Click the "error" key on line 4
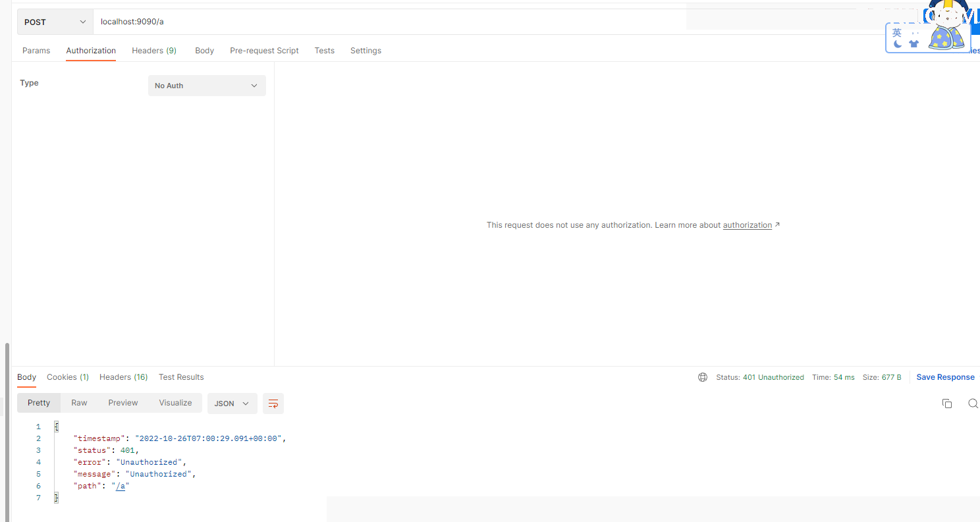Screen dimensions: 980x522 tap(90, 462)
